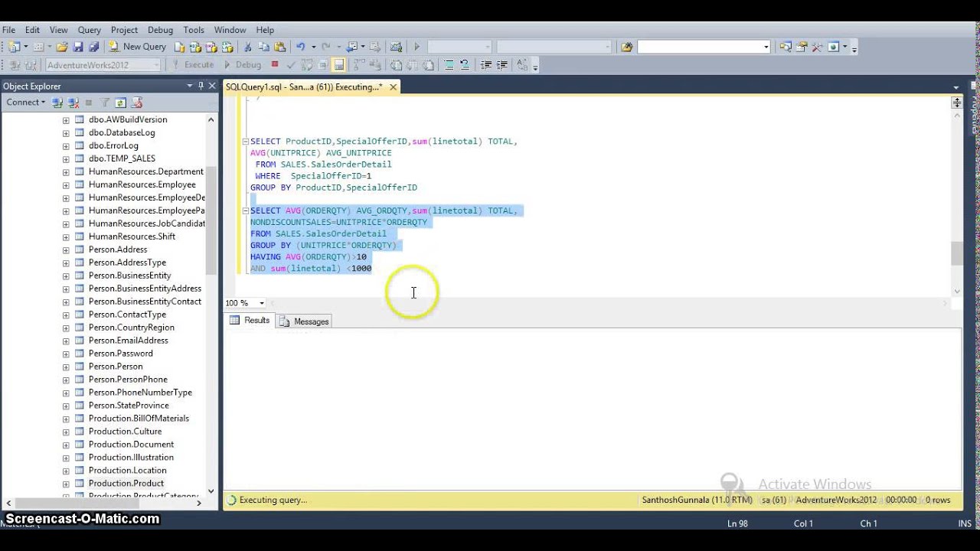
Task: Toggle Results to Grid icon
Action: pos(339,65)
